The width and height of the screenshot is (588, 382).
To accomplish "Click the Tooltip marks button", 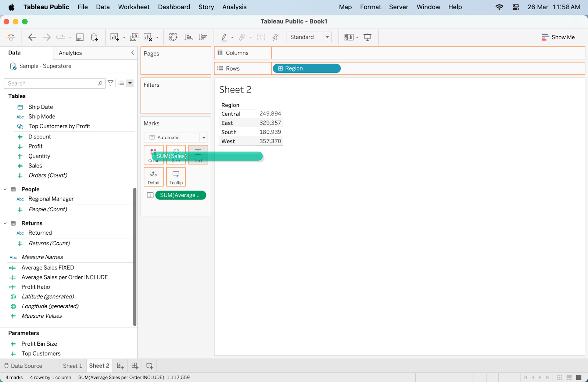I will (x=176, y=177).
